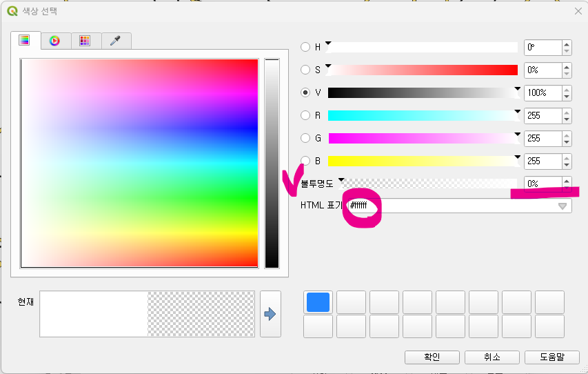The image size is (588, 374).
Task: Open the HTML notation format dropdown
Action: point(562,206)
